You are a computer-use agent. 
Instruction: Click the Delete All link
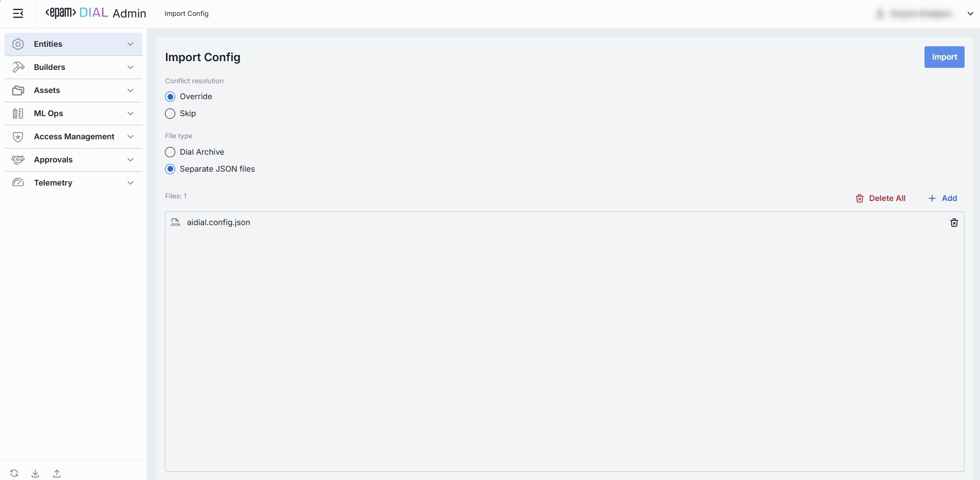881,198
